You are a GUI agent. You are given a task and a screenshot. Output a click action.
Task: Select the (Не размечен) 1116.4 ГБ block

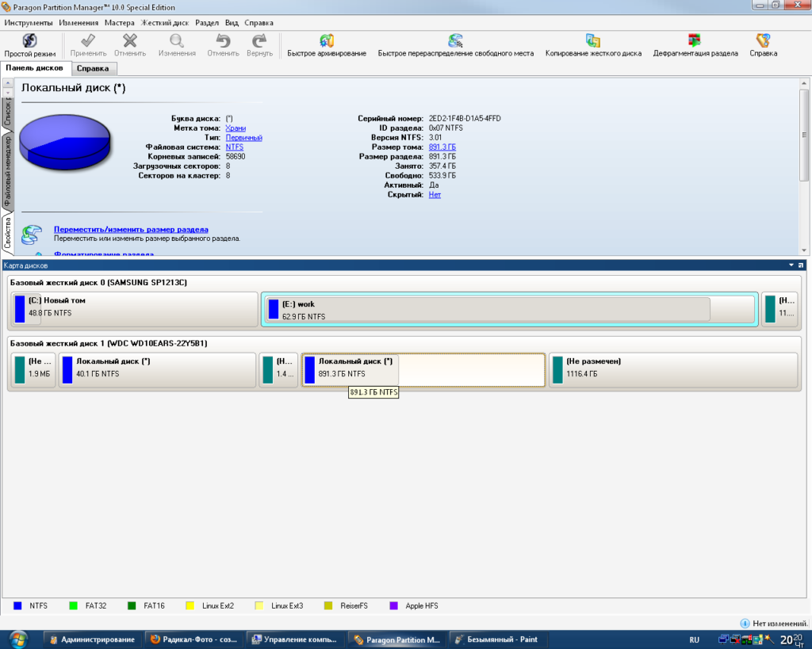(673, 370)
